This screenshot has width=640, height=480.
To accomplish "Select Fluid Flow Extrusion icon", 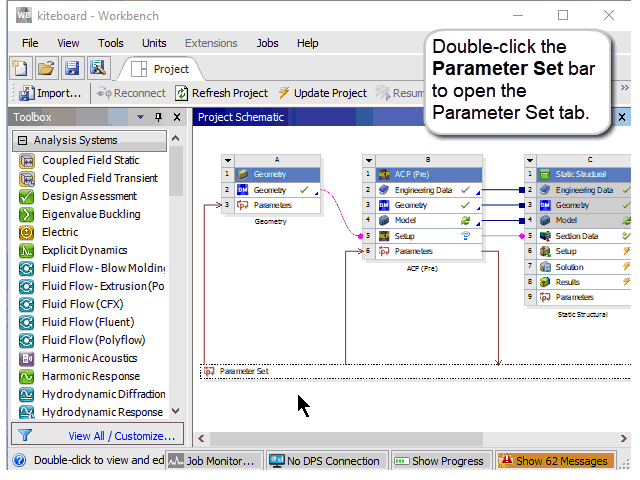I will tap(27, 287).
